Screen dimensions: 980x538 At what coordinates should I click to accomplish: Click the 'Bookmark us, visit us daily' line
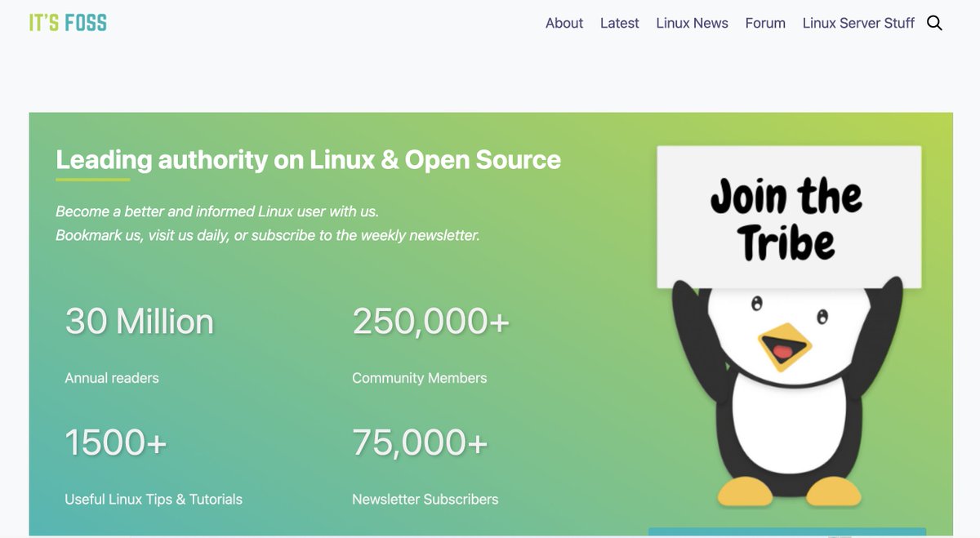click(268, 235)
